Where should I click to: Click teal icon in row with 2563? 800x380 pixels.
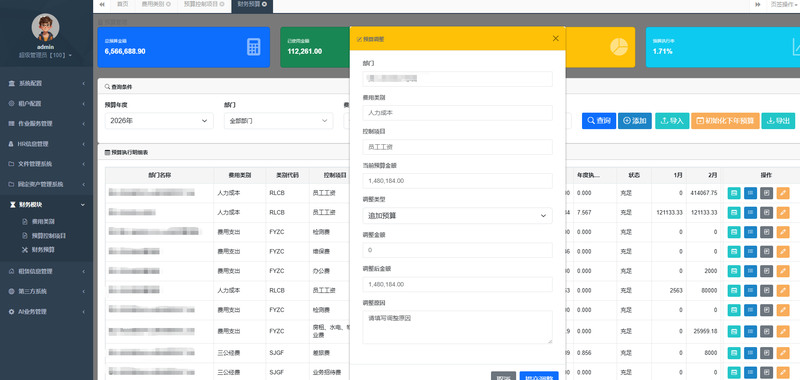click(x=734, y=290)
